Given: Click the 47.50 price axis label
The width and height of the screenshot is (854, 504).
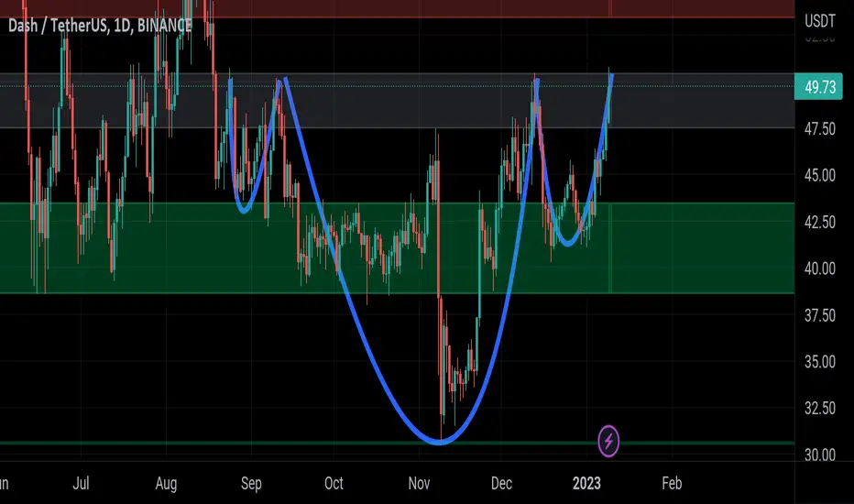Looking at the screenshot, I should click(820, 128).
